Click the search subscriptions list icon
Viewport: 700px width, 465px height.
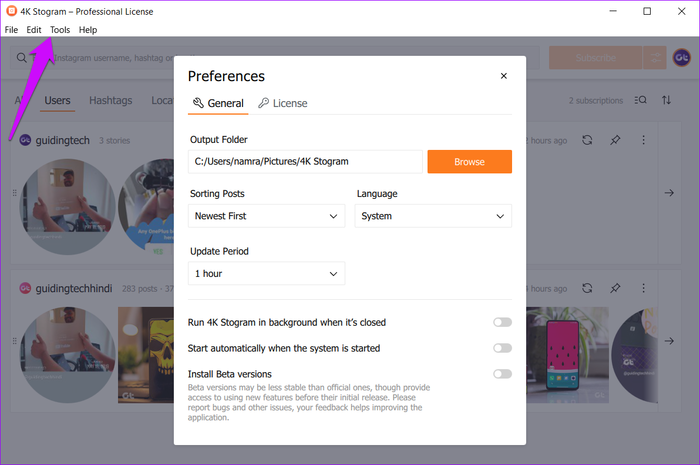641,100
